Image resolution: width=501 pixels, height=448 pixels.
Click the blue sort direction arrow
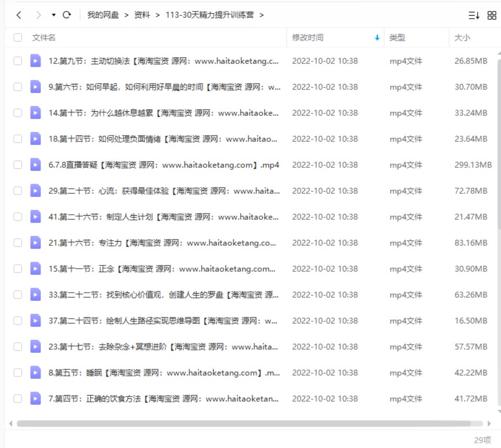377,38
